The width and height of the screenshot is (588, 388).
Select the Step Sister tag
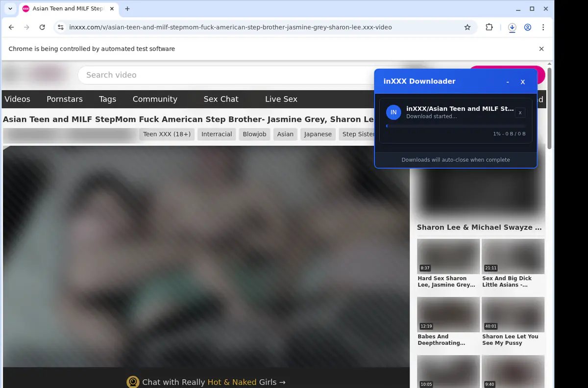tap(357, 134)
